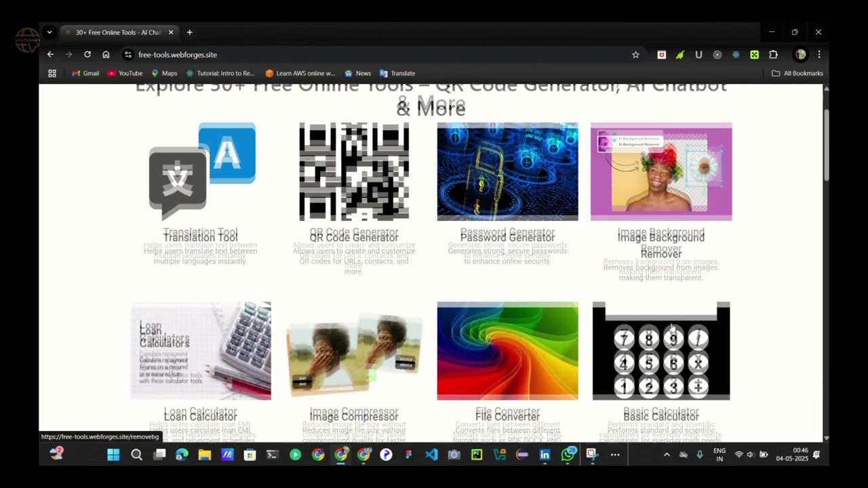The height and width of the screenshot is (488, 868).
Task: Open the QR Code Generator title link
Action: [x=354, y=236]
